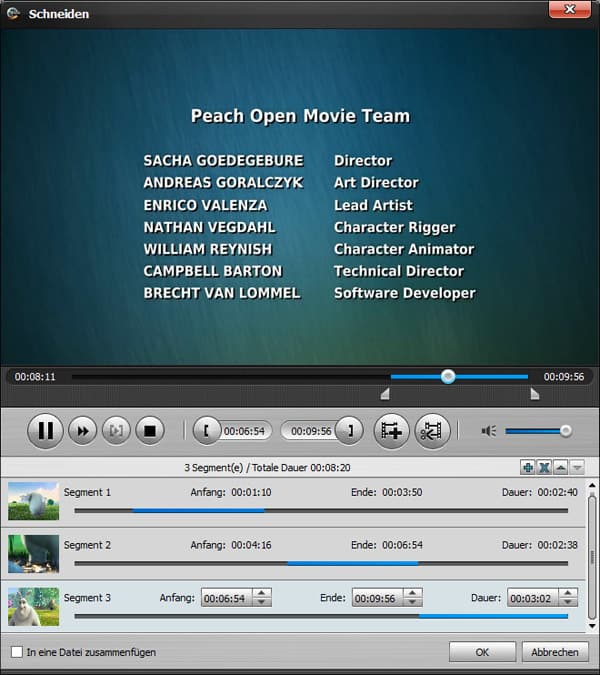
Task: Click the Dauer stepper for Segment 3
Action: 567,598
